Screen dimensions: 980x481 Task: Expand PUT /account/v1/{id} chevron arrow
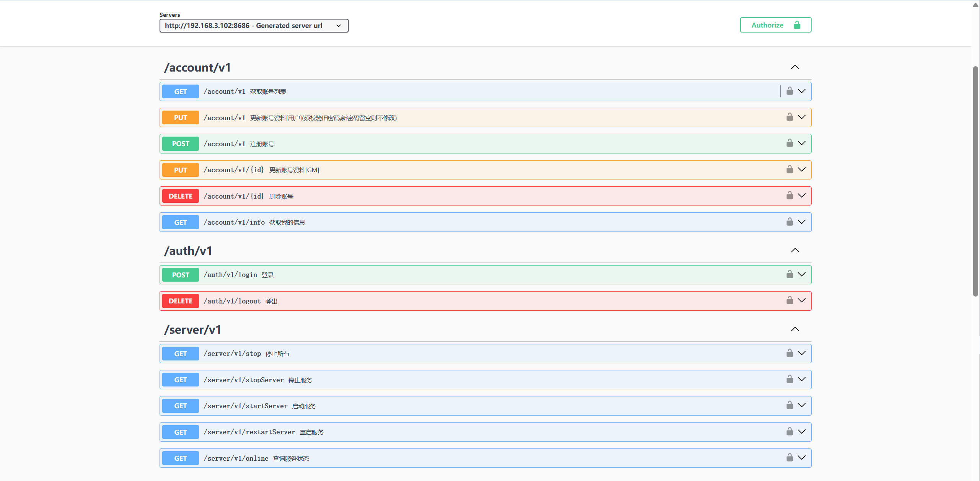pyautogui.click(x=802, y=170)
